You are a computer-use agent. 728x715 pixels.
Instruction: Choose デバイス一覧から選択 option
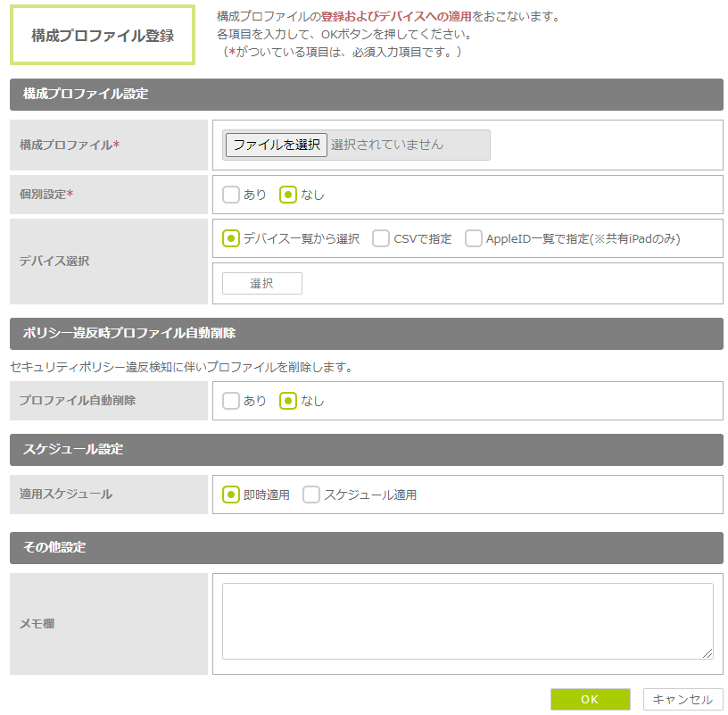tap(231, 238)
